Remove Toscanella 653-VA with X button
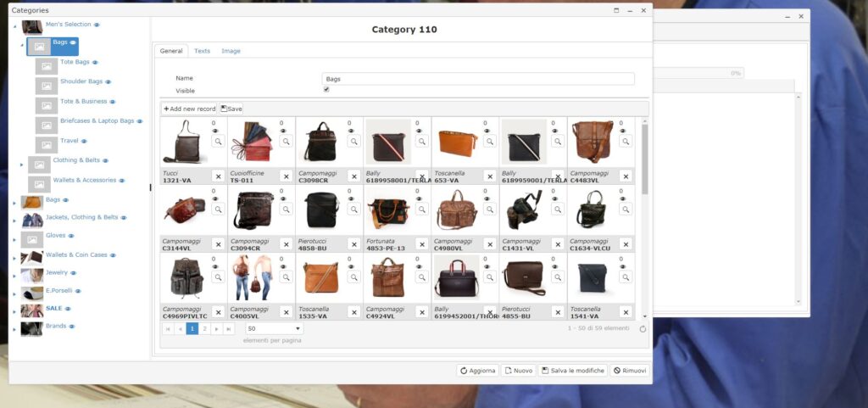 point(491,176)
